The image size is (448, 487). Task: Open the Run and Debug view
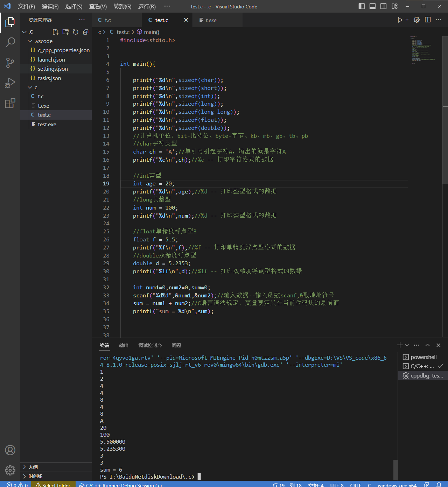click(x=10, y=83)
